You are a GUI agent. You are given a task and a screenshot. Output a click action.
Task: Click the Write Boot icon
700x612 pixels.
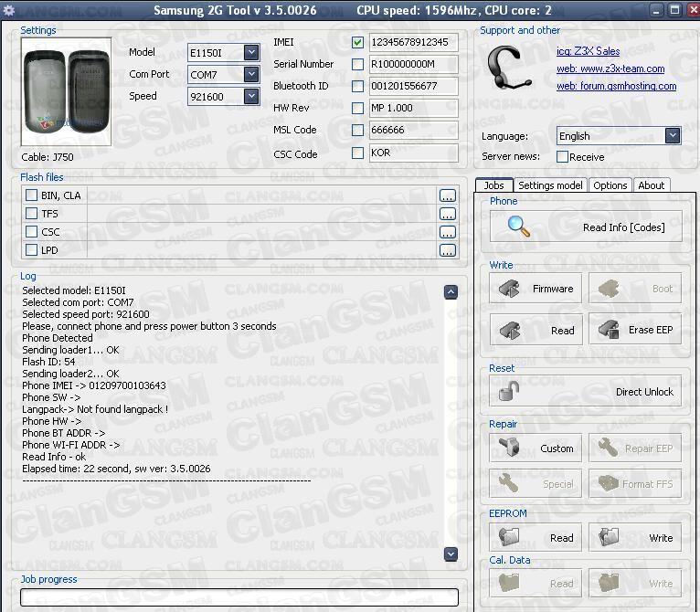click(x=608, y=289)
